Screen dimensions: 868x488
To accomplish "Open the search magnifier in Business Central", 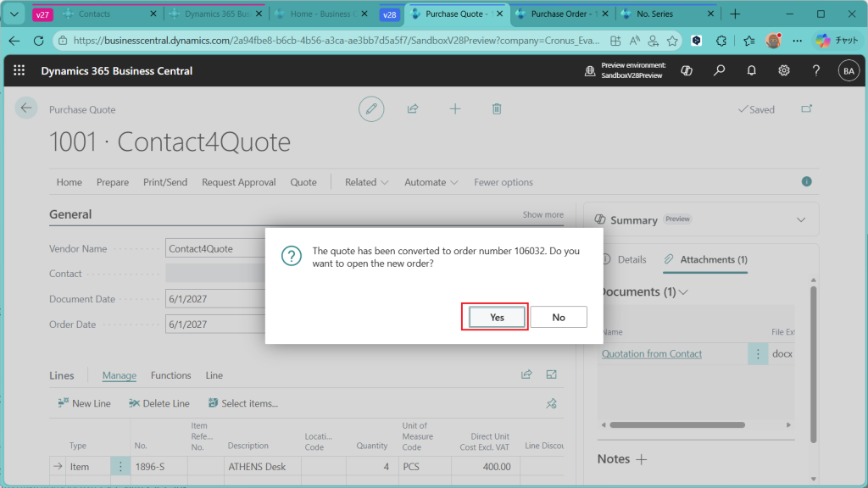I will [x=719, y=71].
